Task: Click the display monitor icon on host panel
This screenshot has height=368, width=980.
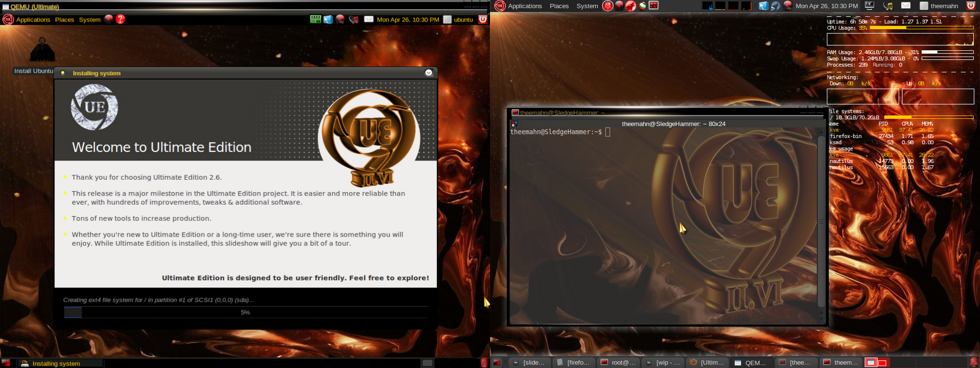Action: (870, 6)
